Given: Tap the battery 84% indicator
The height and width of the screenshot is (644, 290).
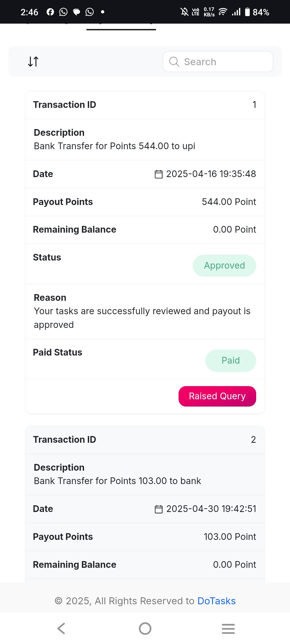Looking at the screenshot, I should click(x=257, y=12).
